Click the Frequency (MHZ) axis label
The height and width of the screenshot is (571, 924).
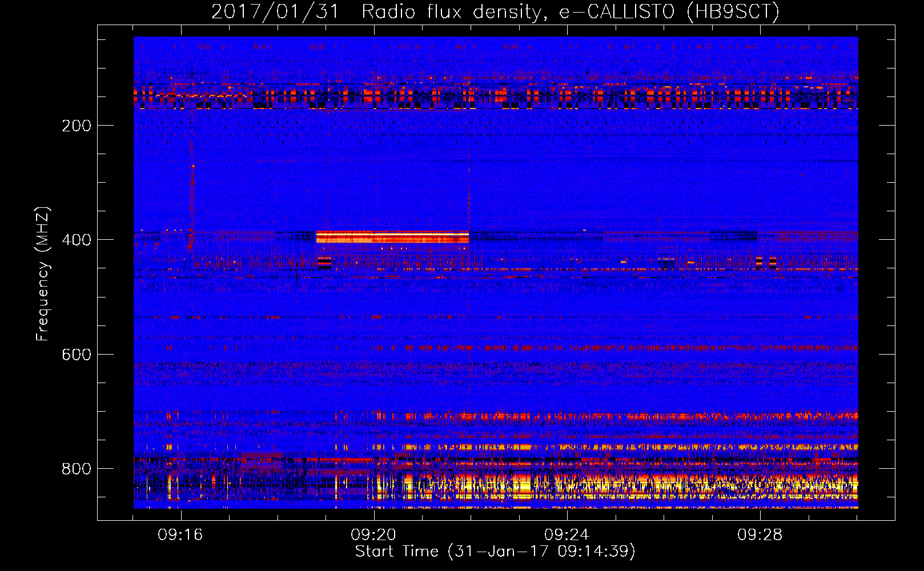[x=43, y=274]
